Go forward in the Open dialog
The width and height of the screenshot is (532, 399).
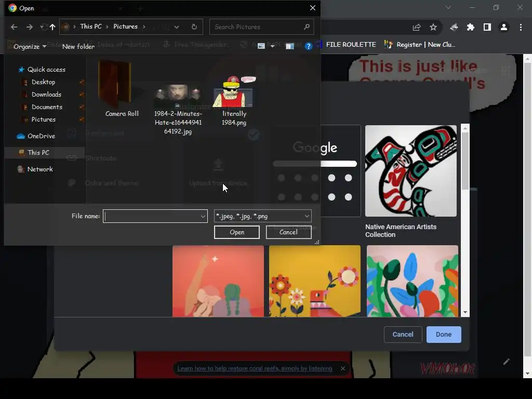coord(30,27)
